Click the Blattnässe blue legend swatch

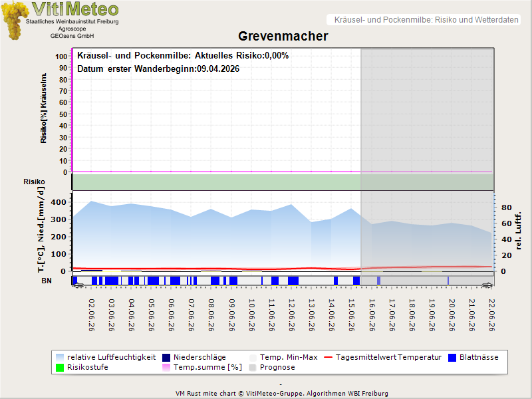point(452,357)
